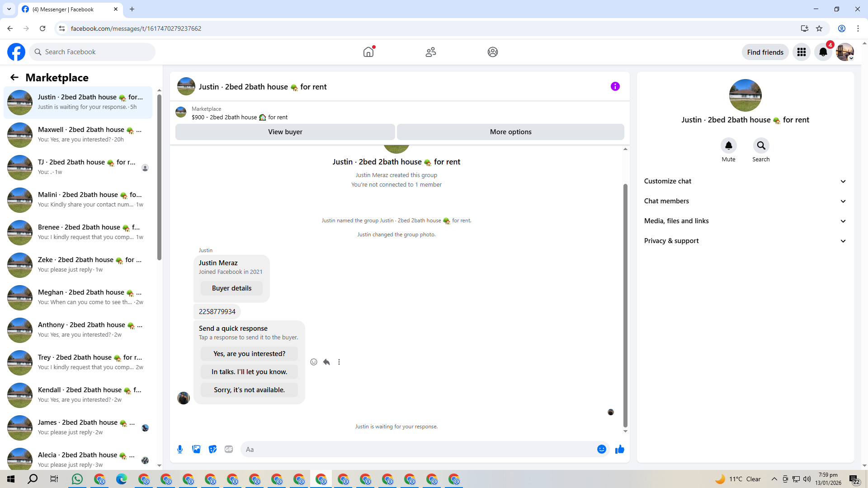Open Facebook notifications bell
The height and width of the screenshot is (488, 868).
click(x=823, y=52)
